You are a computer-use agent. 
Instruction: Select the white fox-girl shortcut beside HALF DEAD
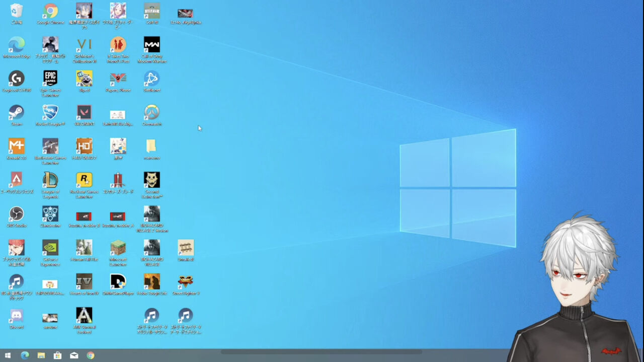(x=118, y=146)
